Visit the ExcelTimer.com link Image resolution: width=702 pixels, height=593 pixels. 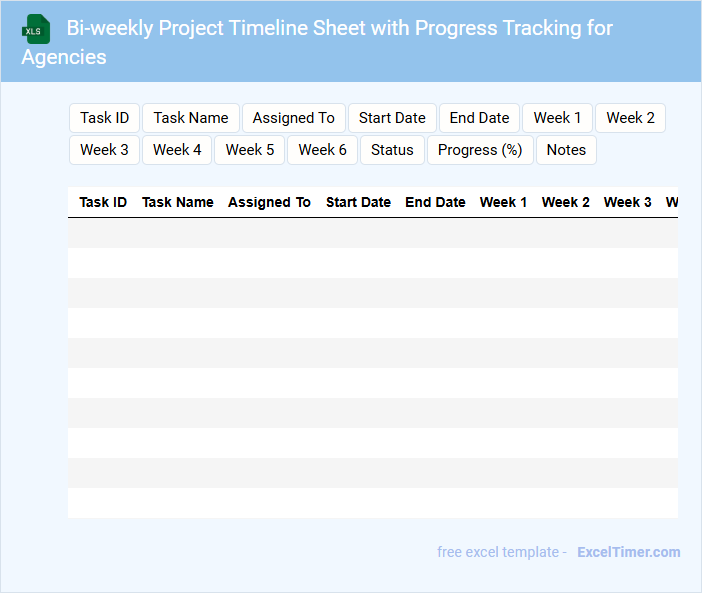pyautogui.click(x=628, y=552)
